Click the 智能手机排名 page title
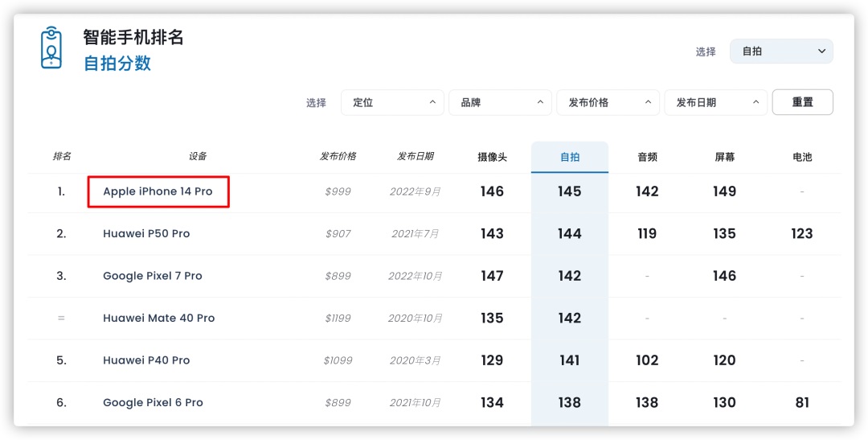Screen dimensions: 868x440 pyautogui.click(x=133, y=37)
